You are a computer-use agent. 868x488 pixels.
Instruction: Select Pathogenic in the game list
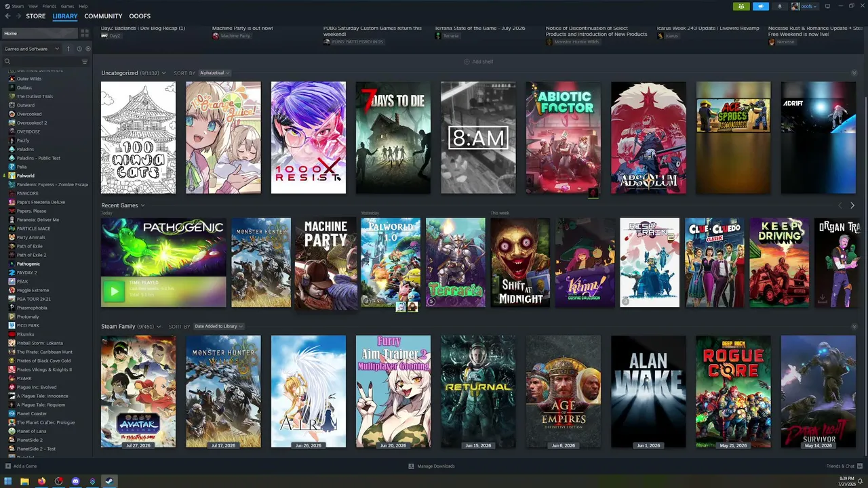click(28, 264)
